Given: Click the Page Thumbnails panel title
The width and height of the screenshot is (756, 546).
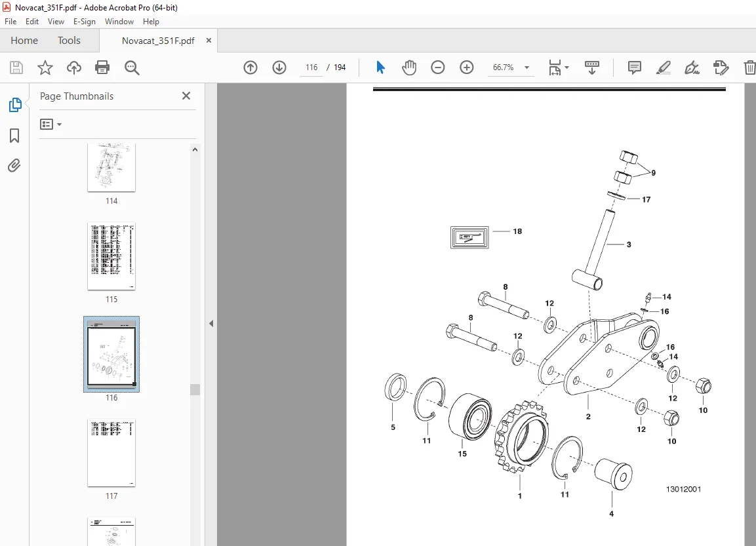Looking at the screenshot, I should click(x=77, y=96).
